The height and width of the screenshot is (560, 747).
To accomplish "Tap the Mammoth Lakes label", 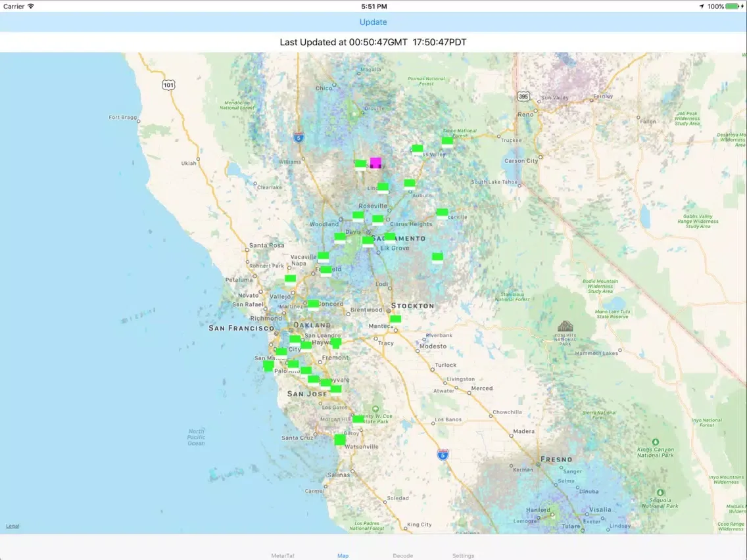I will (596, 354).
